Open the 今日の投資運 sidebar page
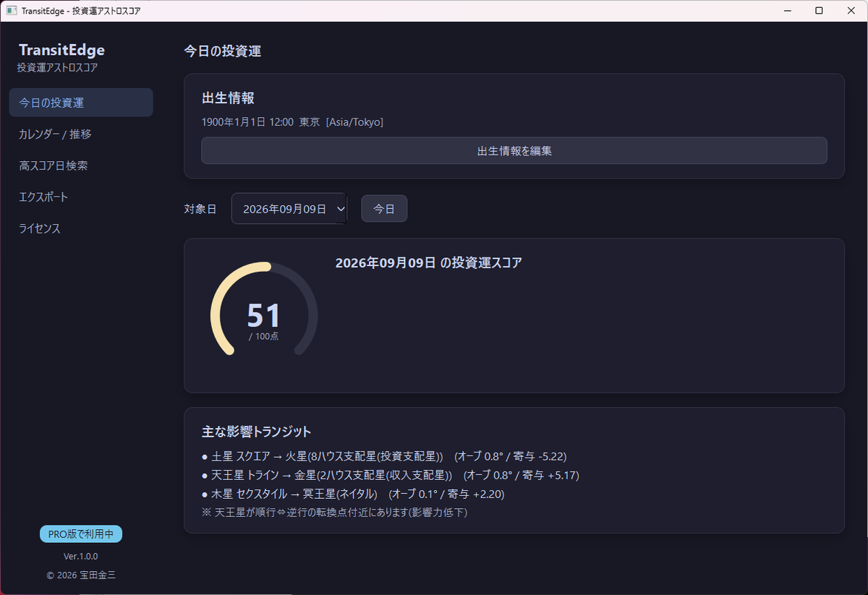 tap(81, 103)
